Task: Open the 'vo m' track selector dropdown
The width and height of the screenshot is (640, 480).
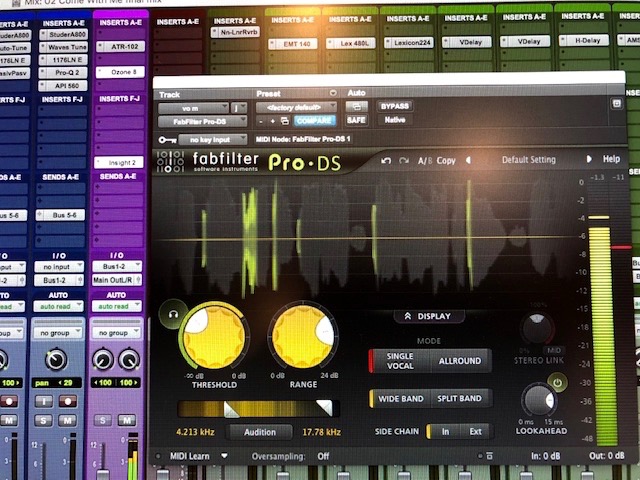Action: (x=193, y=108)
